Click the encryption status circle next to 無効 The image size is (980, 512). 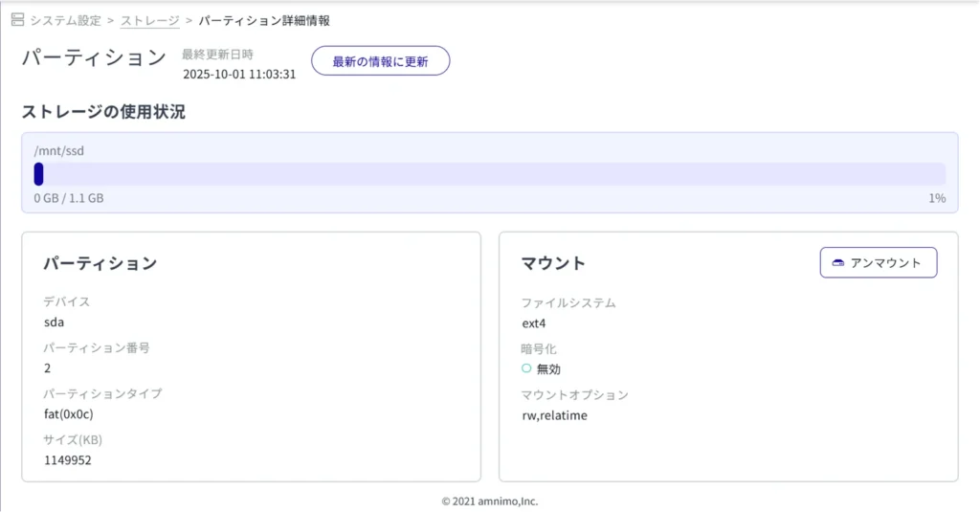click(x=526, y=368)
